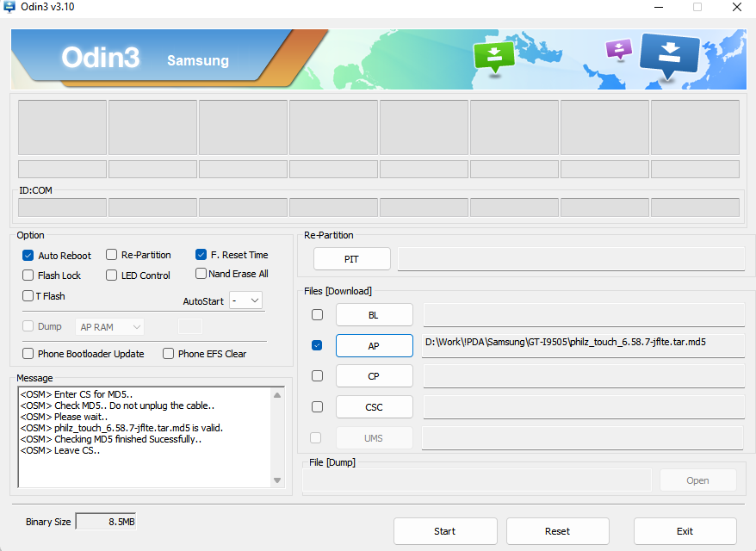Click the Odin3 app icon in title bar
Image resolution: width=756 pixels, height=551 pixels.
pyautogui.click(x=9, y=7)
